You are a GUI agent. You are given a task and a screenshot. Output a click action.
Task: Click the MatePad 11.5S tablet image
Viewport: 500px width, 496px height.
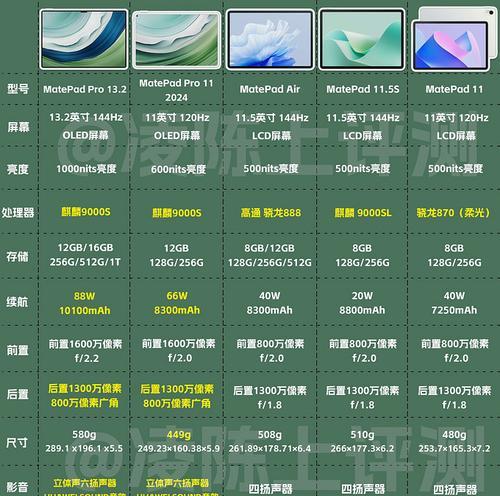coord(362,39)
